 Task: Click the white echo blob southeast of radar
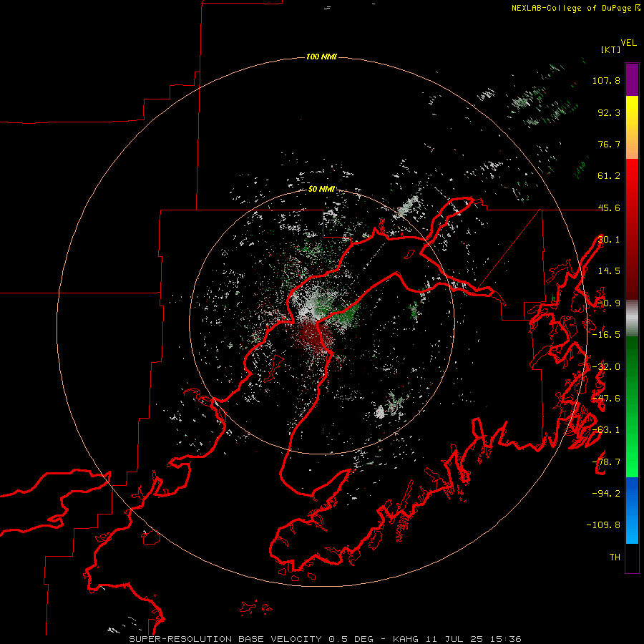(381, 412)
